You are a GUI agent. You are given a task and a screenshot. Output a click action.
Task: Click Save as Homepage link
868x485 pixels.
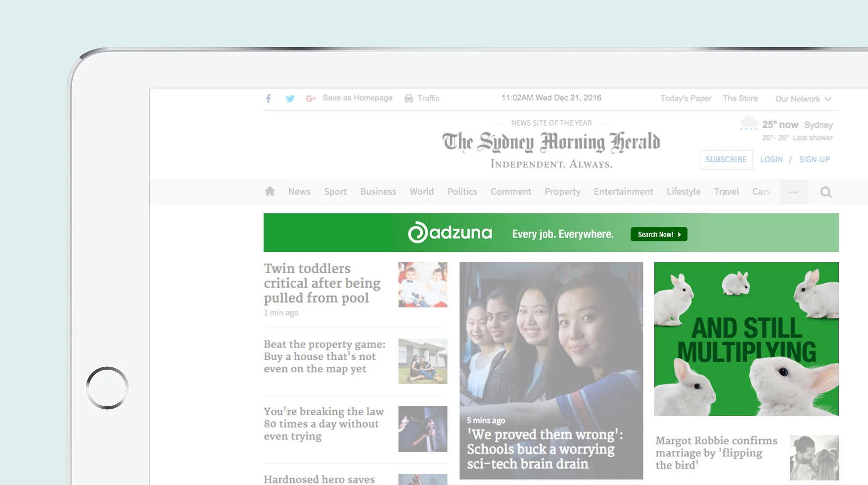357,98
